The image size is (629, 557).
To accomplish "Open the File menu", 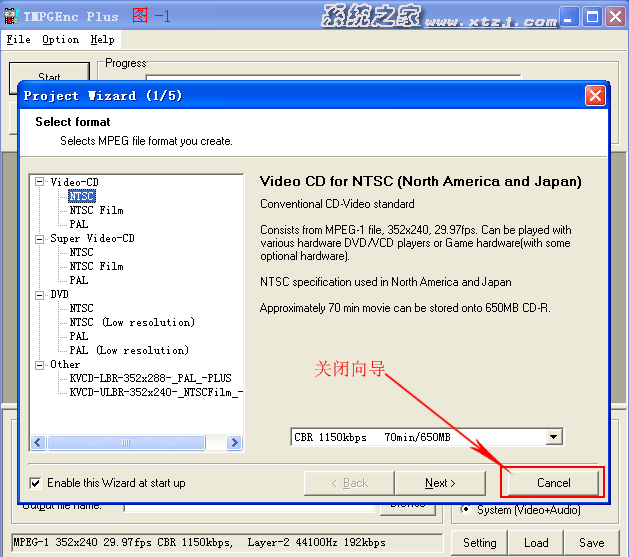I will pos(18,40).
